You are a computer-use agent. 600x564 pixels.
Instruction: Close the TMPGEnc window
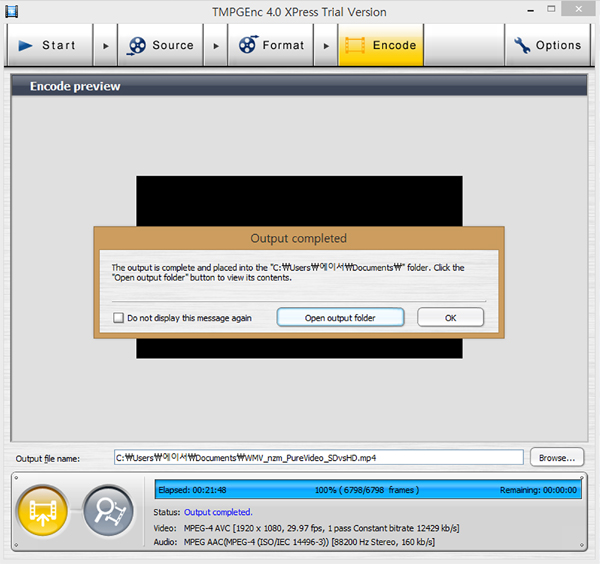coord(578,9)
